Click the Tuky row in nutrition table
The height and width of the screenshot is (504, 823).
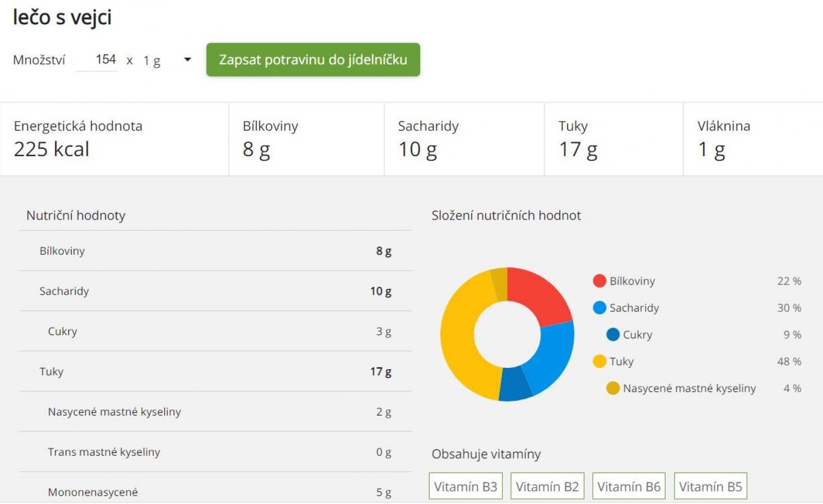[215, 372]
